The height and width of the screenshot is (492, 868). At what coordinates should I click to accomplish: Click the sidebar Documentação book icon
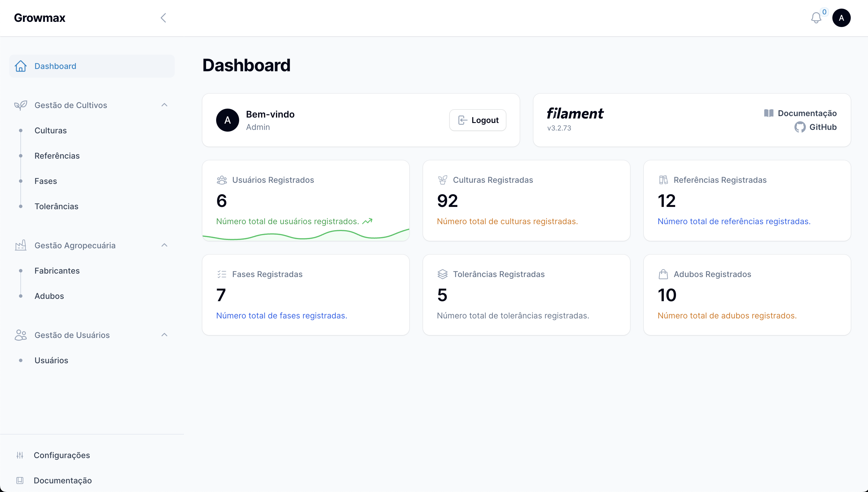(20, 480)
